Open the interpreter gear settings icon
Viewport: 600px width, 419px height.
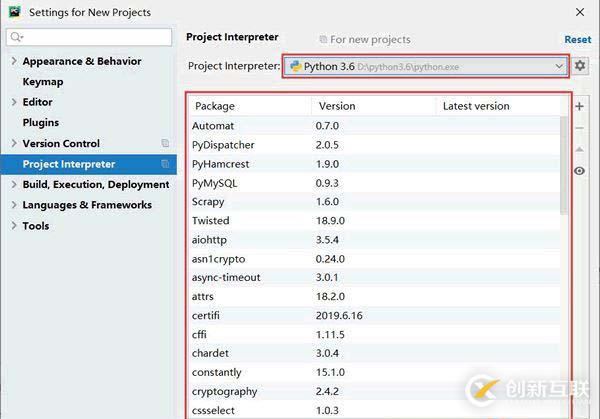pyautogui.click(x=580, y=66)
